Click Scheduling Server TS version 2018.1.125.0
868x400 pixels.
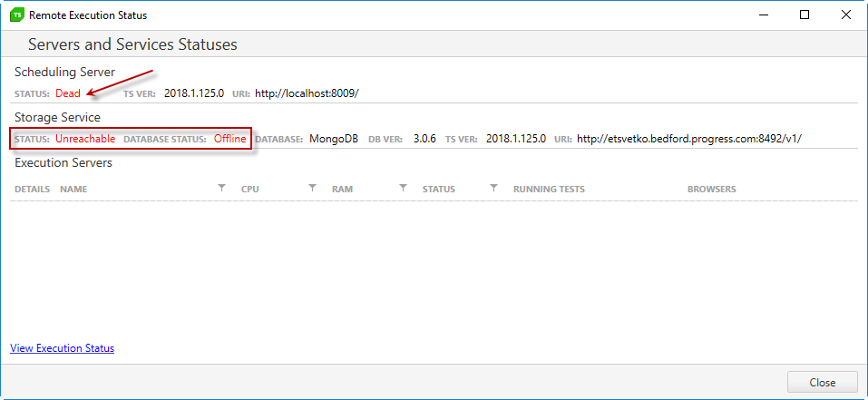(194, 93)
